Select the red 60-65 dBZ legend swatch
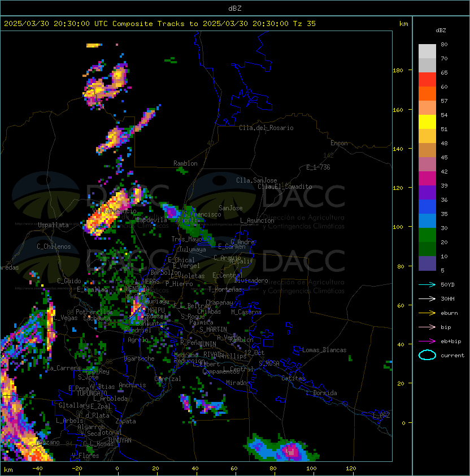The image size is (470, 476). [427, 80]
